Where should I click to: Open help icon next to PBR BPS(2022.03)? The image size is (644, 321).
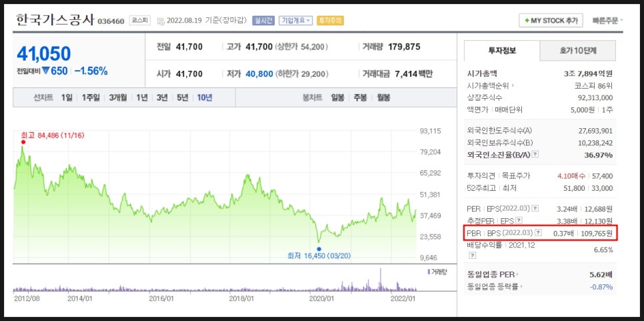[x=539, y=233]
